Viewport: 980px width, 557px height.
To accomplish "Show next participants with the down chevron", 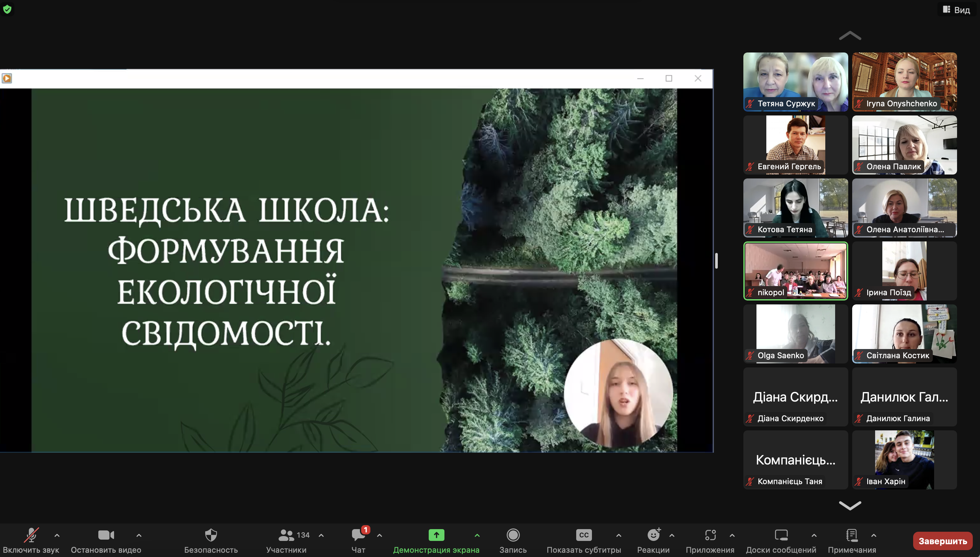I will (850, 505).
